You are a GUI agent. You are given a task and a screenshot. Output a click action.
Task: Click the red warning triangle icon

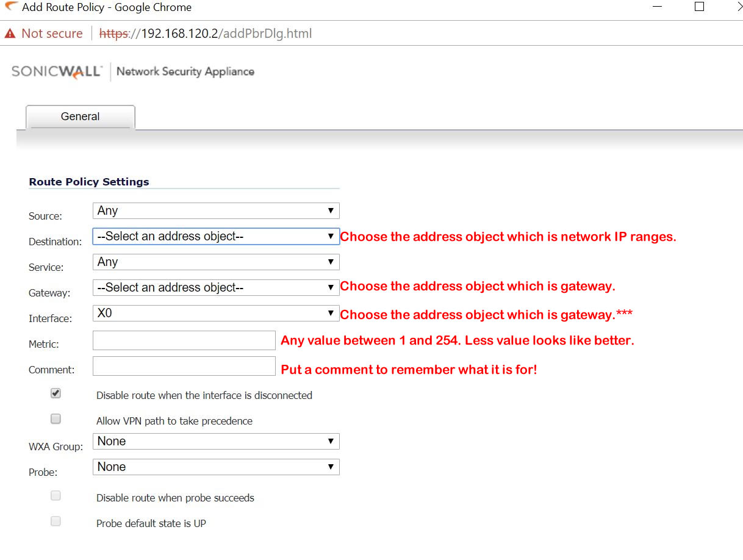coord(9,33)
